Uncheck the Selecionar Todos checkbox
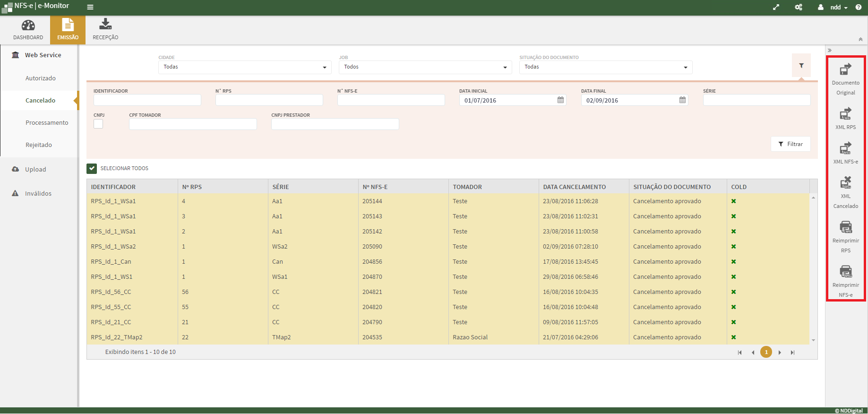Viewport: 868px width, 414px height. (x=92, y=168)
